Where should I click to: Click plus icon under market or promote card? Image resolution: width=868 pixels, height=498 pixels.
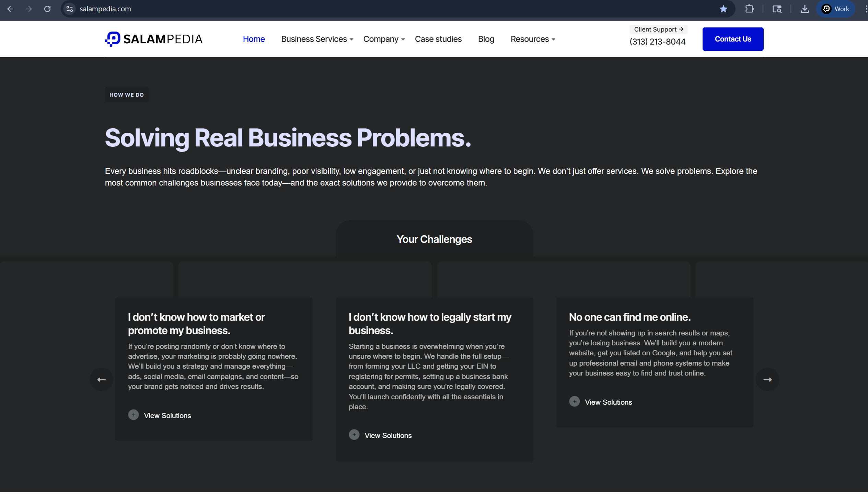coord(134,415)
